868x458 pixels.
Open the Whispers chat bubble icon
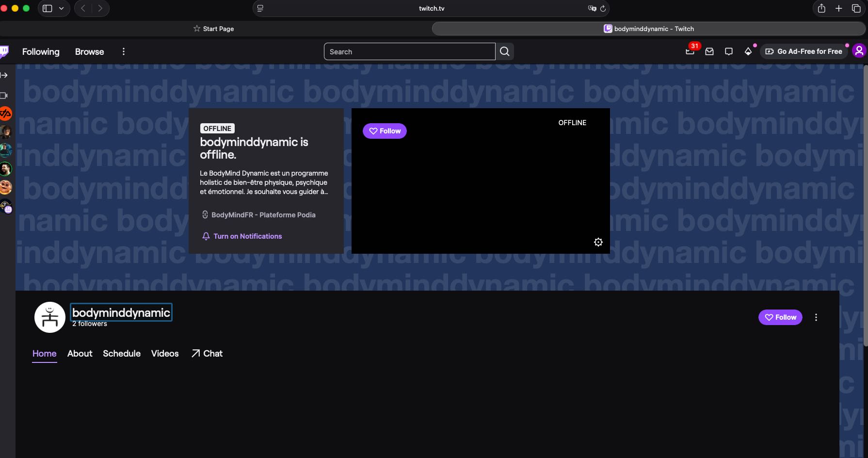(728, 51)
